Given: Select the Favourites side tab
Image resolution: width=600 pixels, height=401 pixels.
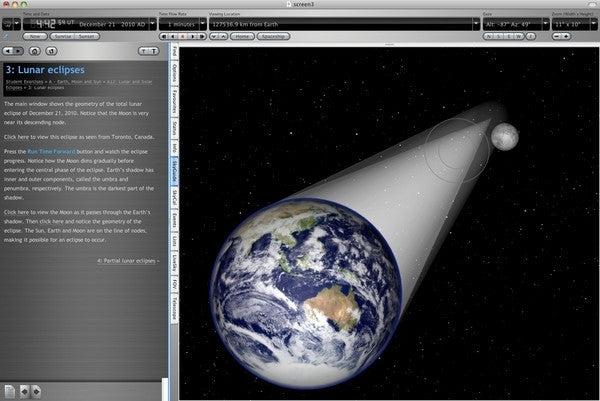Looking at the screenshot, I should (174, 103).
